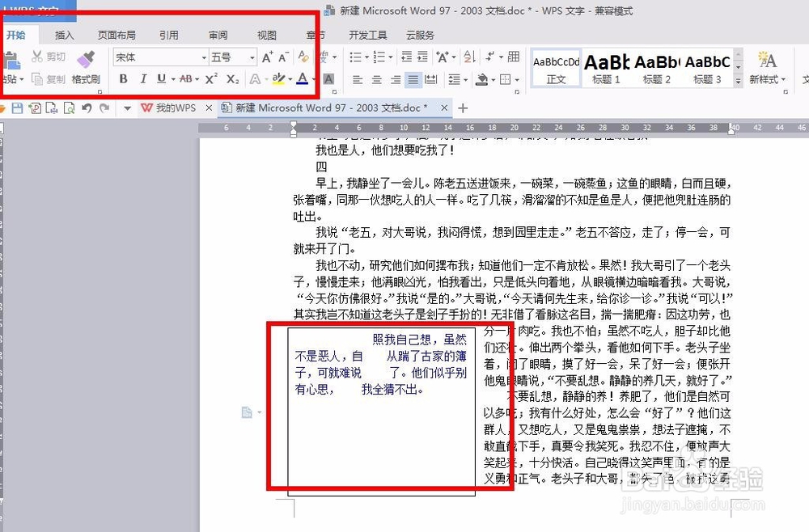
Task: Toggle bold formatting
Action: (x=123, y=78)
